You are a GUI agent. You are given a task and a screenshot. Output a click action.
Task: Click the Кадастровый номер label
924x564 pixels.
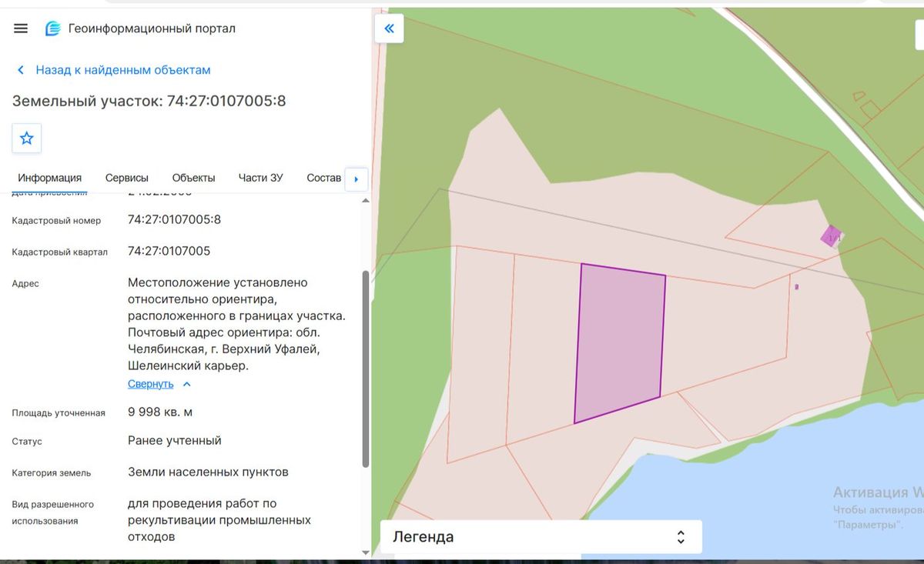point(56,221)
